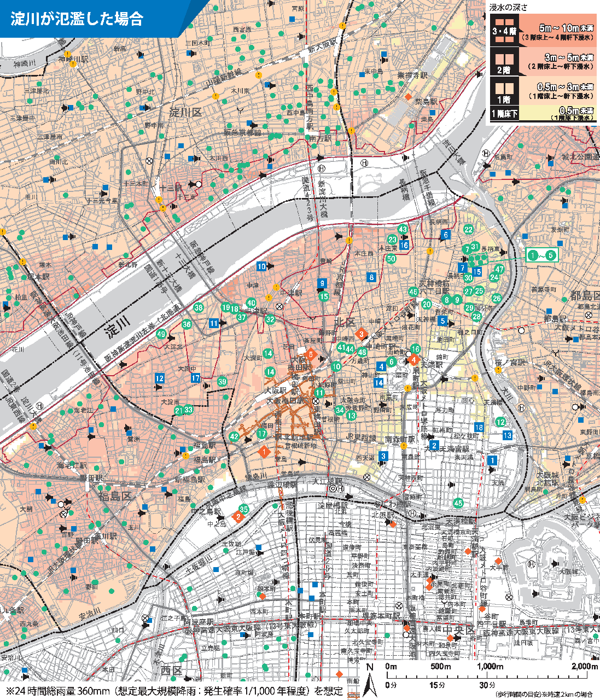Select orange diamond marker number 2

coord(238,516)
